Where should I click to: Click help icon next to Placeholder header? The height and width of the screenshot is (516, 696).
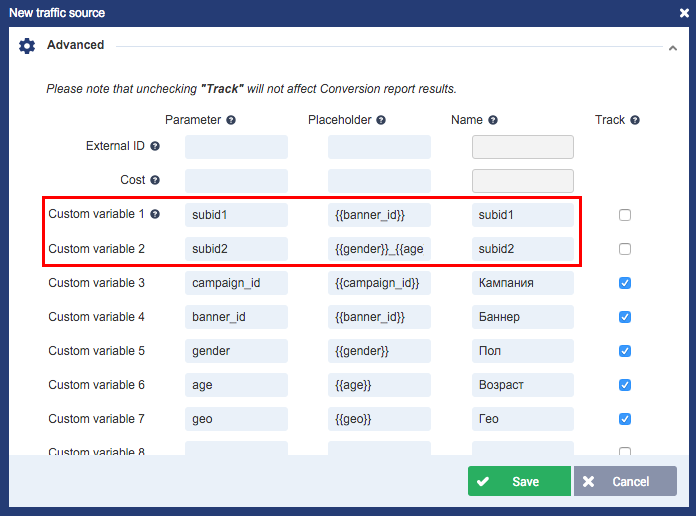(x=381, y=120)
